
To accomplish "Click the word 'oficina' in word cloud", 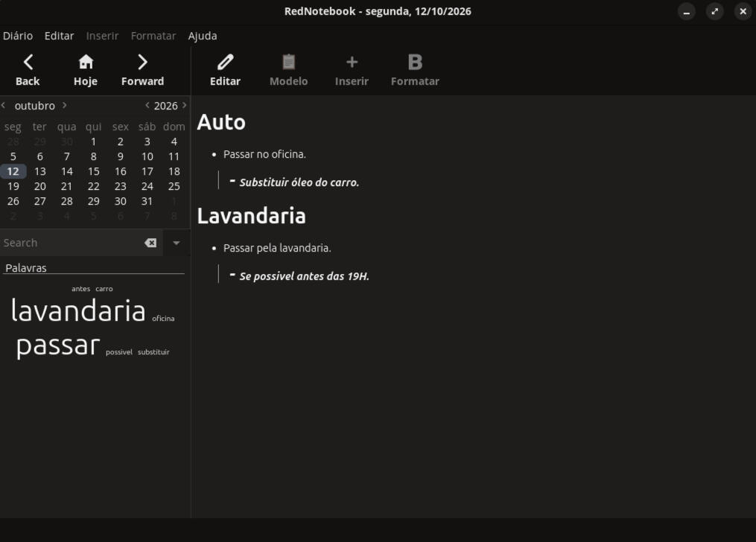I will [163, 319].
